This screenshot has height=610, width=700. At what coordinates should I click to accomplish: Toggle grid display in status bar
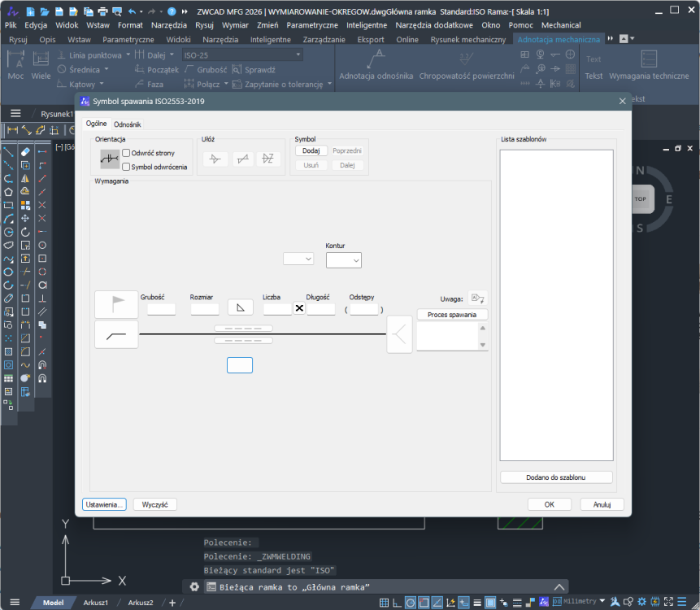384,603
